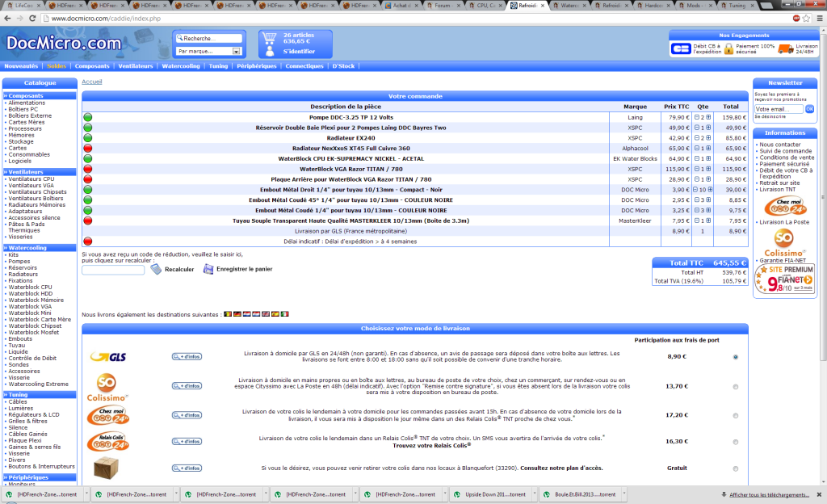
Task: Open the Périphériques top menu
Action: click(x=256, y=66)
